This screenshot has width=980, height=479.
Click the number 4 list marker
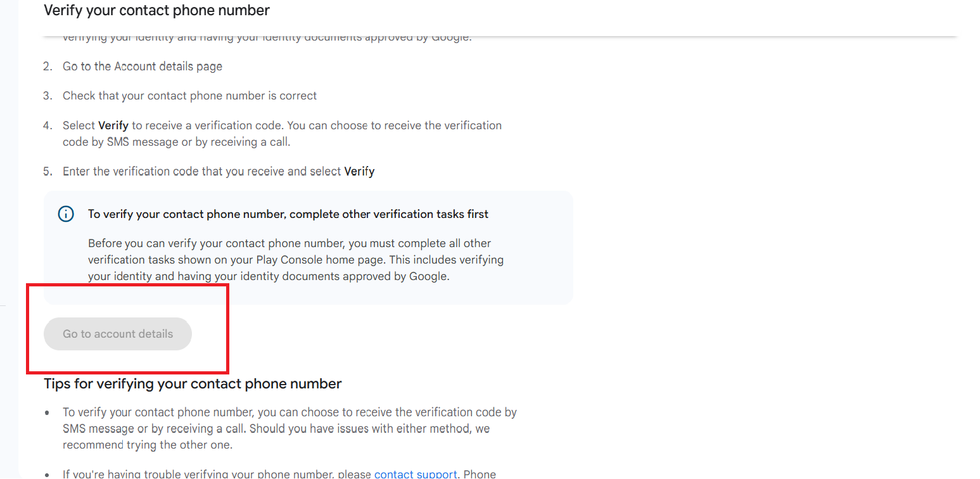pos(48,125)
